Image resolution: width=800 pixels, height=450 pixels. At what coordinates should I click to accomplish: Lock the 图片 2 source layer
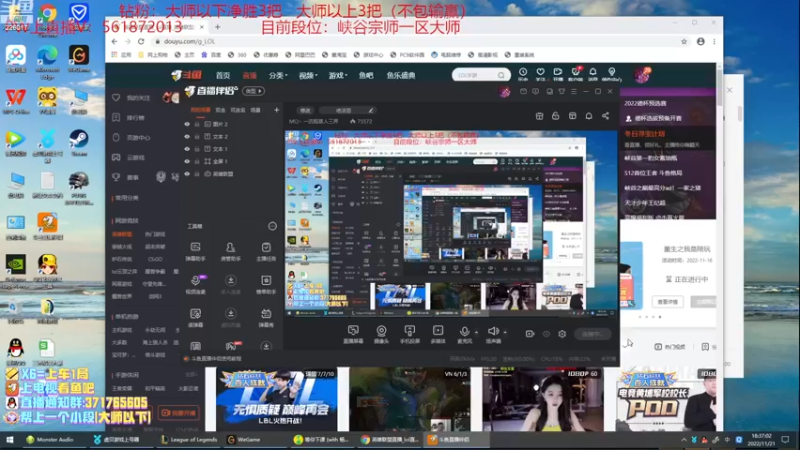[x=197, y=124]
